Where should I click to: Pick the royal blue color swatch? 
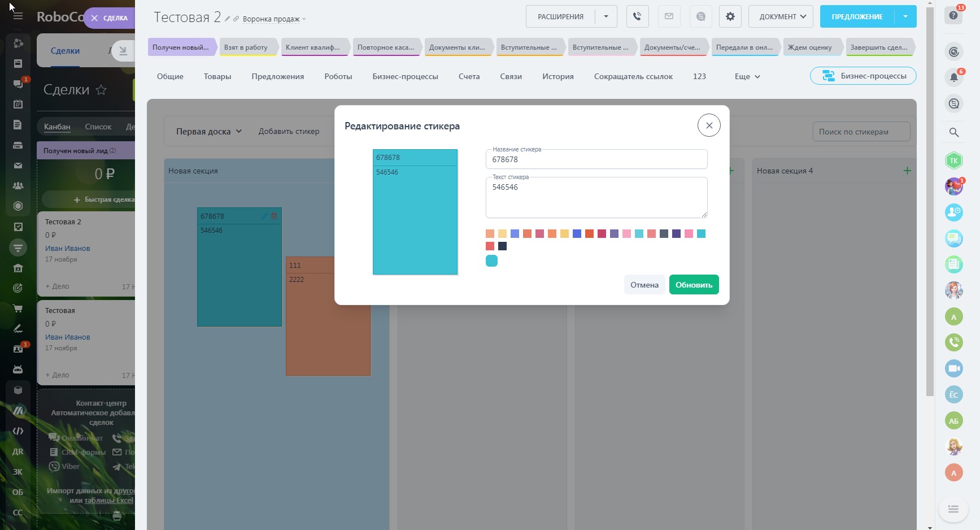(x=577, y=234)
